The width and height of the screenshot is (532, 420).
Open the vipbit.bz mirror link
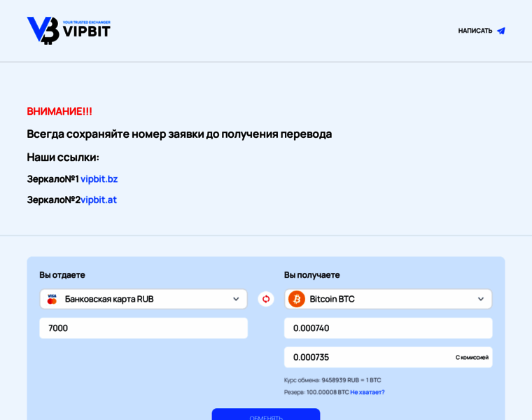(99, 178)
